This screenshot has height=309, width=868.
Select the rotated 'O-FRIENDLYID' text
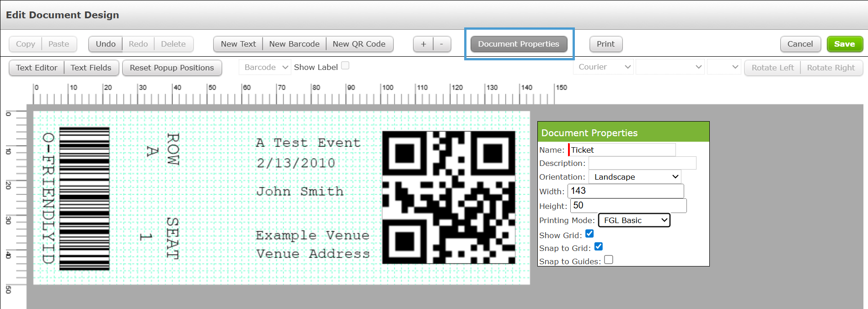point(48,198)
